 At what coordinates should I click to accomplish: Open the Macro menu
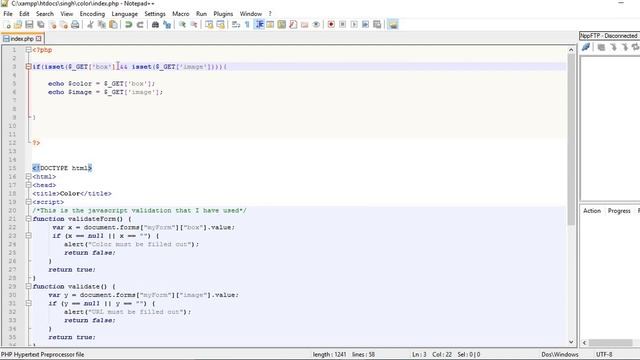(180, 13)
